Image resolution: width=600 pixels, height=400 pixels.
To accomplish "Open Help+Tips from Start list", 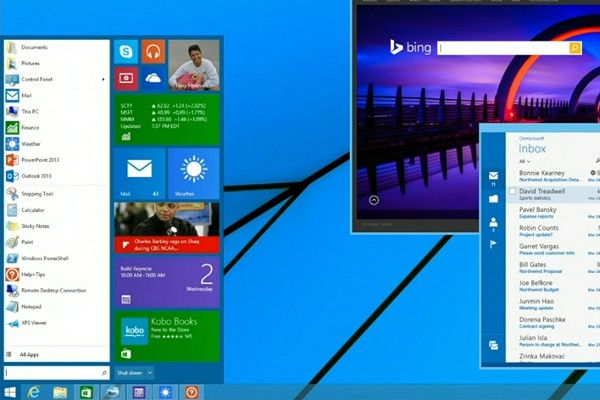I will click(x=57, y=274).
